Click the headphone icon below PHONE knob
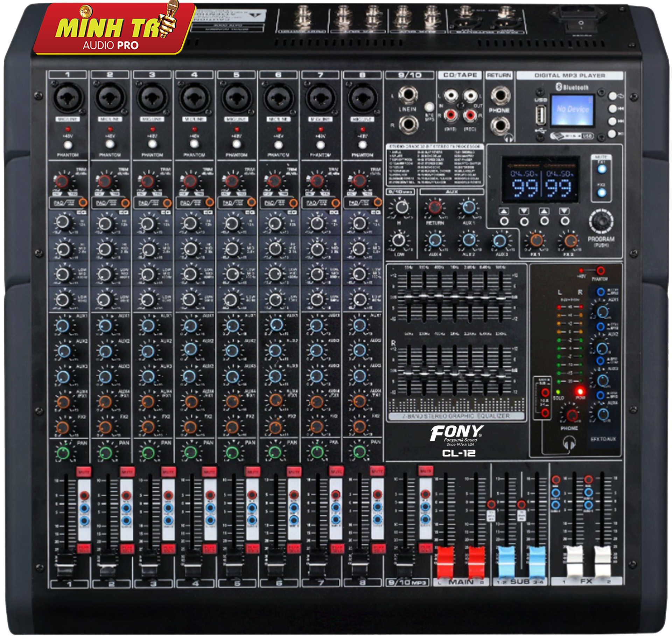 tap(569, 443)
